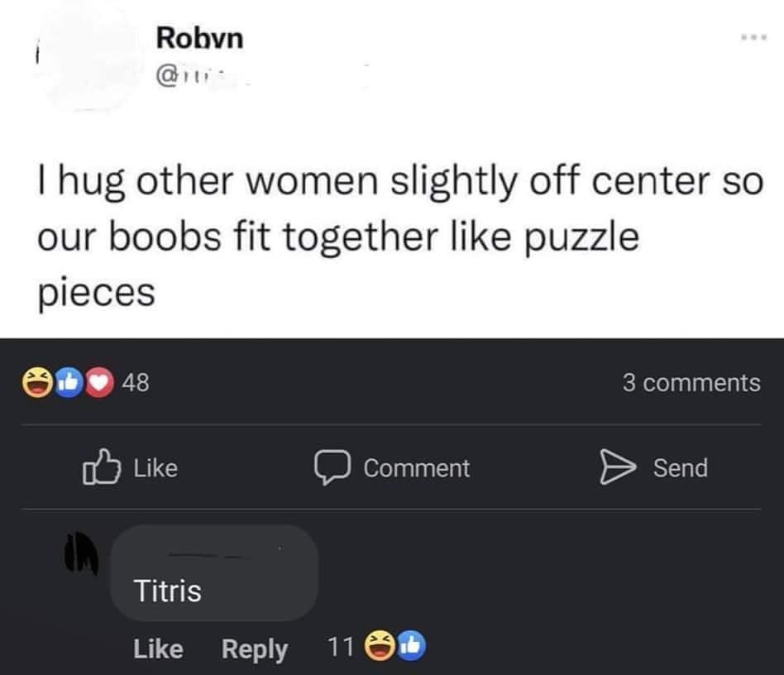This screenshot has height=675, width=784.
Task: View the 48 reactions count
Action: (136, 383)
